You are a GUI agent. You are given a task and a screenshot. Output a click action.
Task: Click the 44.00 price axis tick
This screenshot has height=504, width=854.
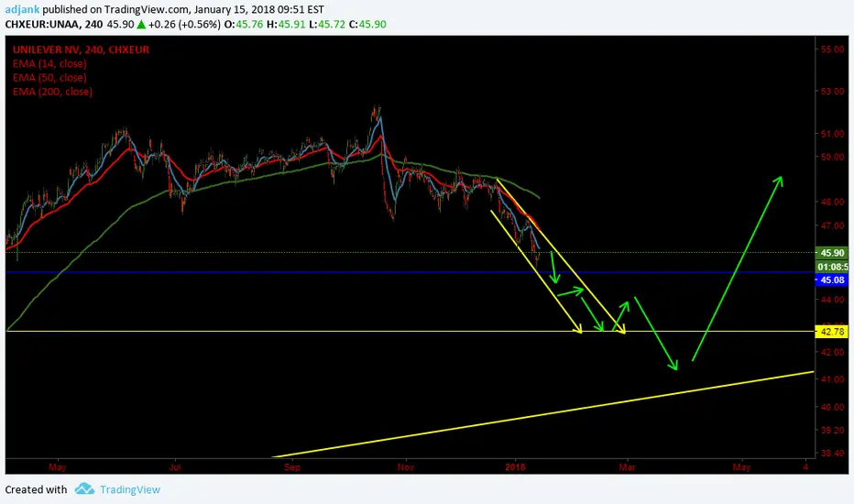(832, 300)
